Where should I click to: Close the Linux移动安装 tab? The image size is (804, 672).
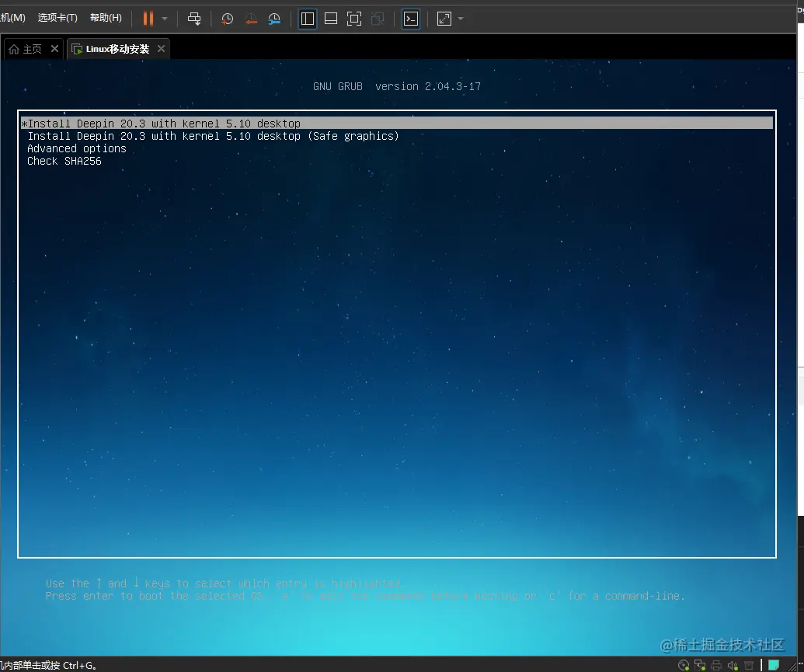click(x=161, y=49)
